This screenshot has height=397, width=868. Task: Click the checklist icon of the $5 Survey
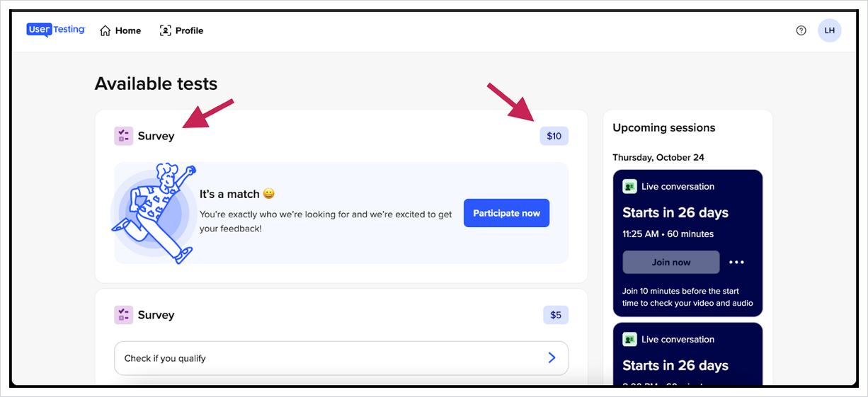point(123,315)
